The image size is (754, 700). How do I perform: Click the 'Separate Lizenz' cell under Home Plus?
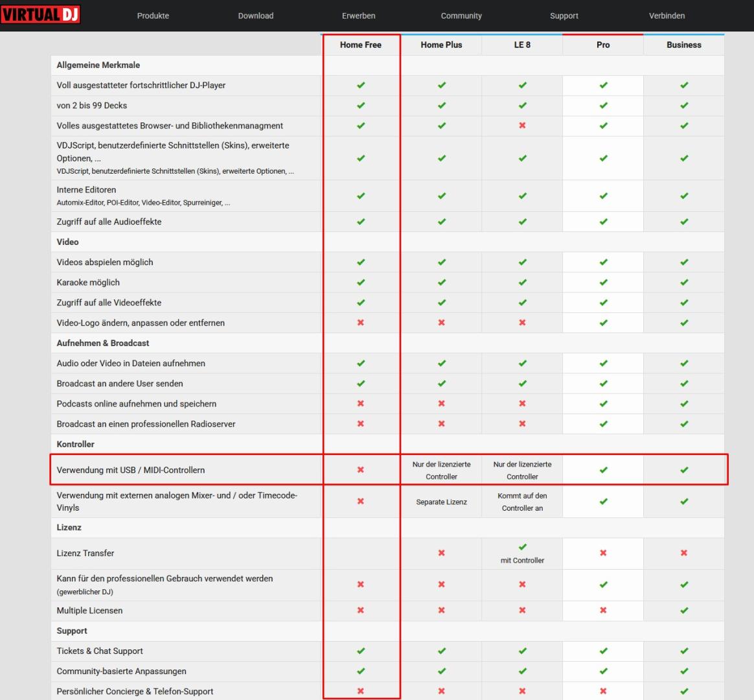pos(441,502)
